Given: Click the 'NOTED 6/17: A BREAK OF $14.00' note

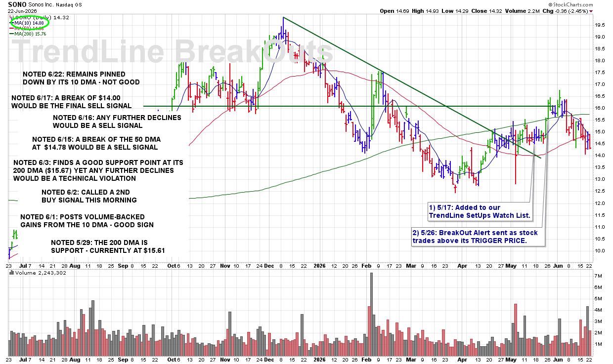Looking at the screenshot, I should pos(72,102).
